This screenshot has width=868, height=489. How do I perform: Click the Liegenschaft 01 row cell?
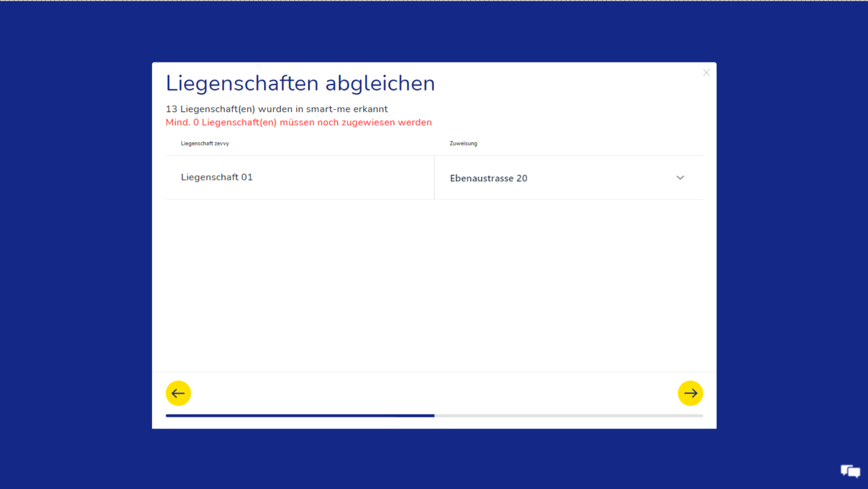(217, 177)
